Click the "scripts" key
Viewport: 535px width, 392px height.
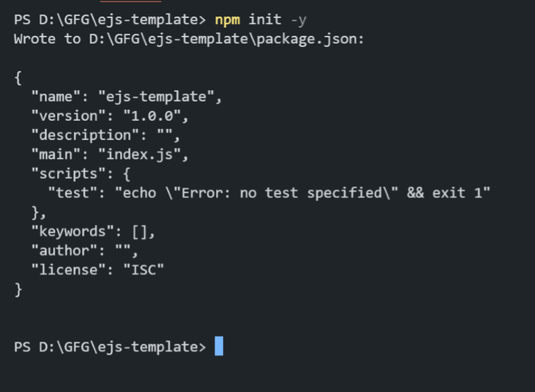(x=68, y=173)
